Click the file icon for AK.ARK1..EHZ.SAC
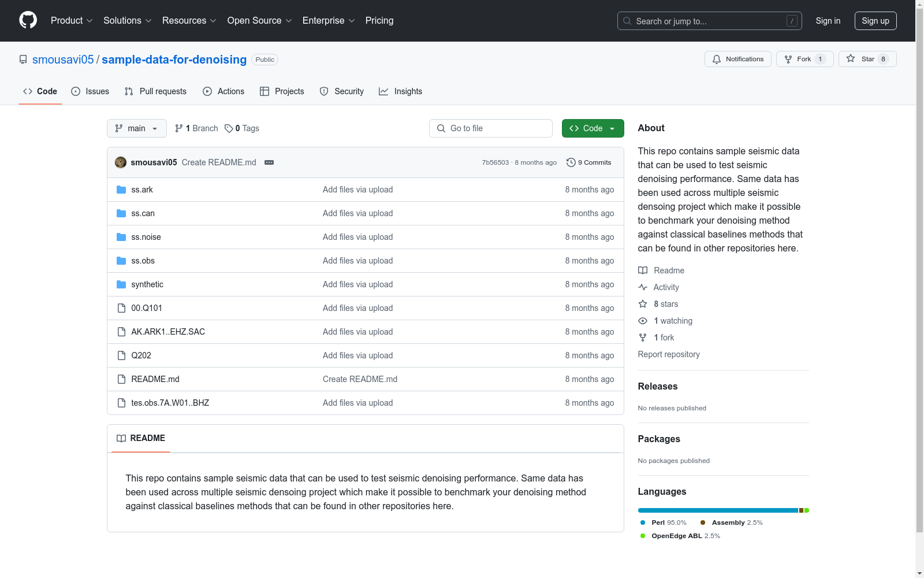The width and height of the screenshot is (924, 578). (x=121, y=332)
